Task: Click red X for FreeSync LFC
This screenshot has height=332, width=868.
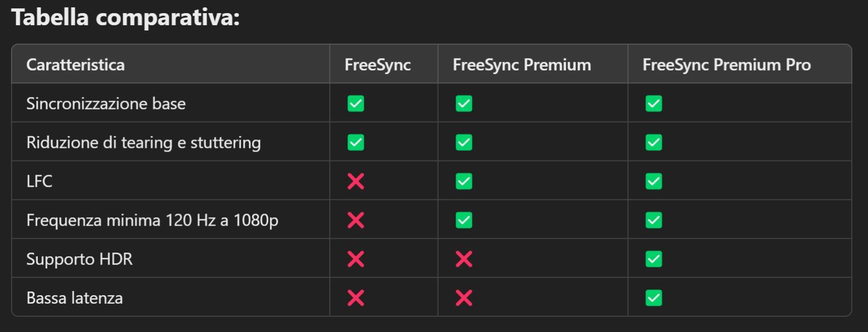Action: [x=356, y=182]
